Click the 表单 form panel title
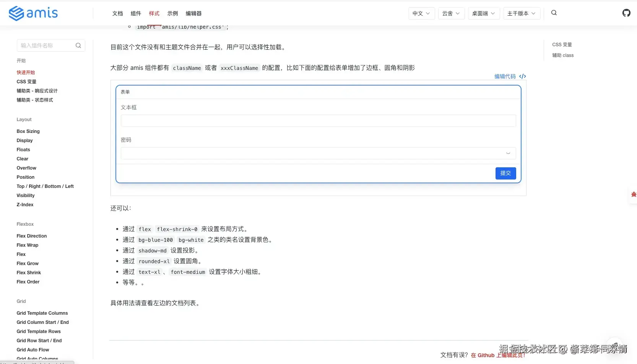The width and height of the screenshot is (637, 364). click(125, 92)
